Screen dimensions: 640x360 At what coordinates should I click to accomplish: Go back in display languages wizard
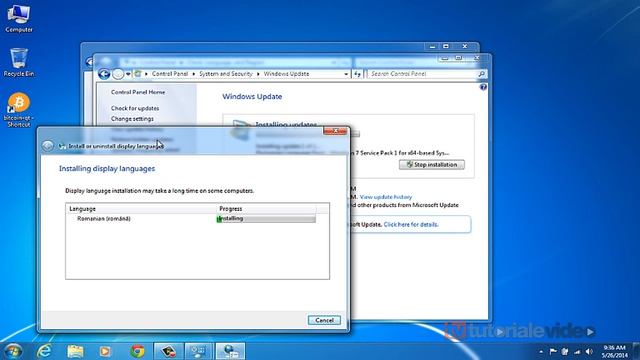pos(47,146)
